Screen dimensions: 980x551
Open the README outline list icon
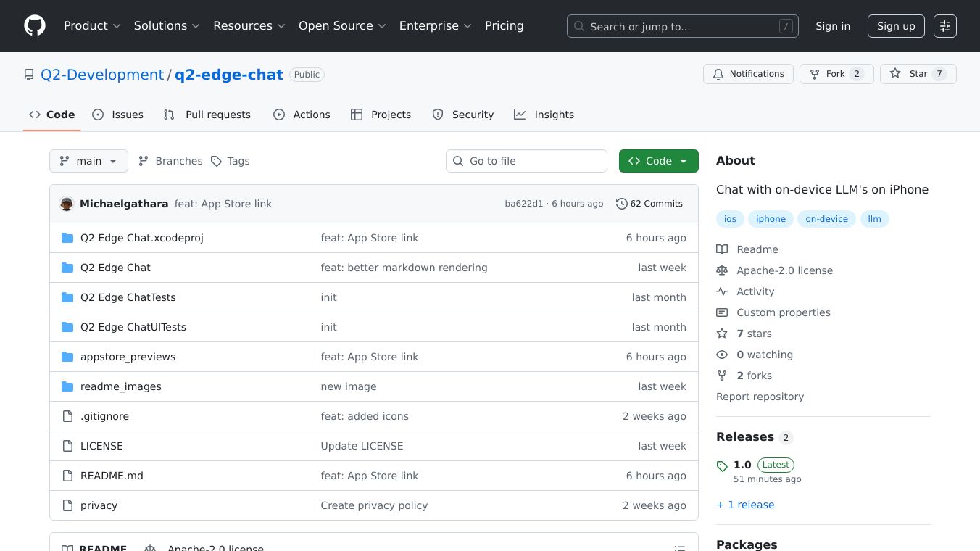click(679, 548)
